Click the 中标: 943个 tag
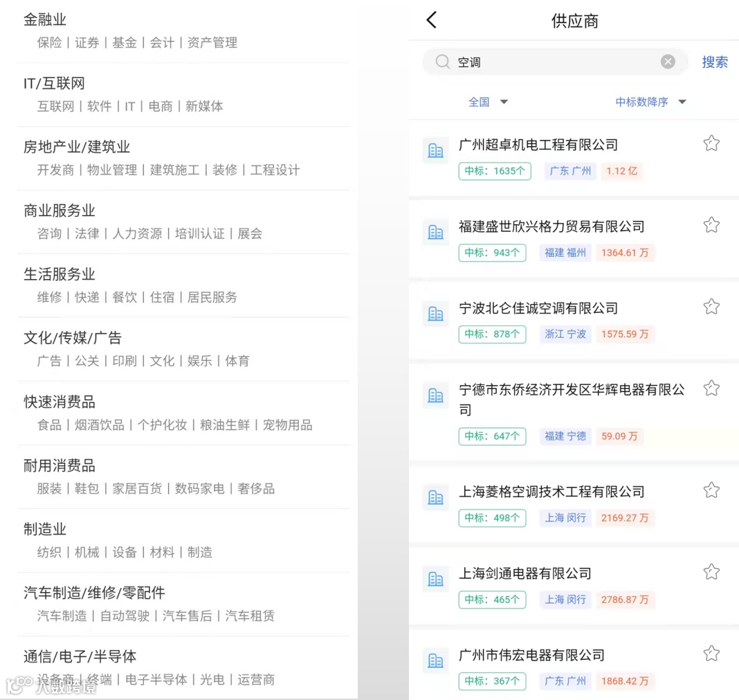This screenshot has height=700, width=739. (x=492, y=252)
